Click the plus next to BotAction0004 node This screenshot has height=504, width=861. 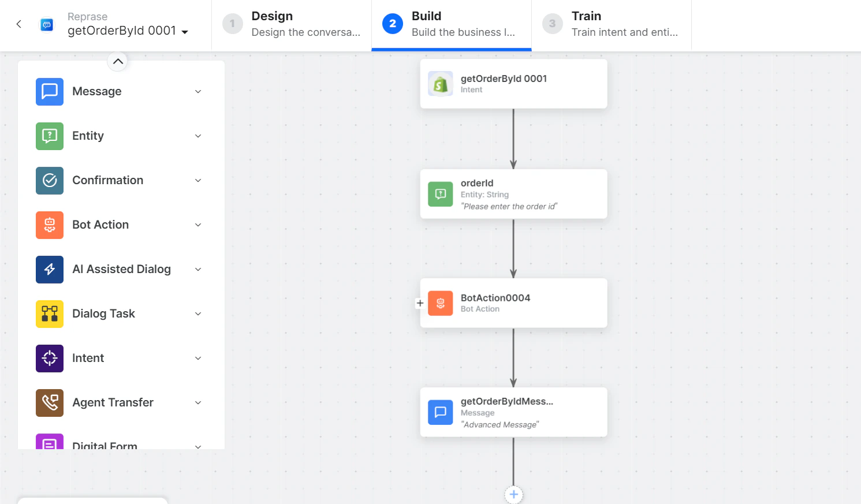coord(420,303)
